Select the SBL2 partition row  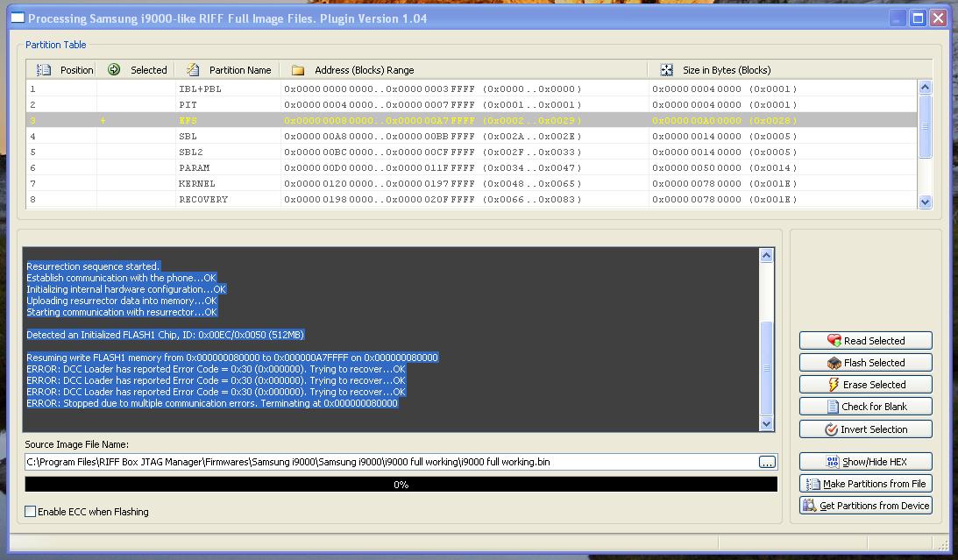coord(471,152)
